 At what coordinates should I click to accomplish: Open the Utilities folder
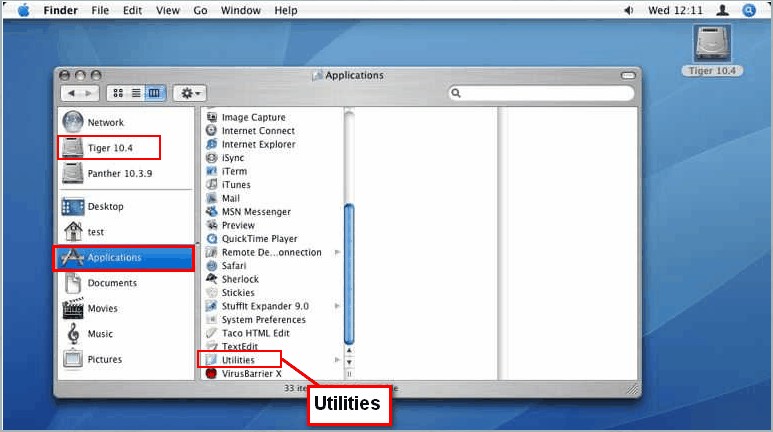point(239,360)
